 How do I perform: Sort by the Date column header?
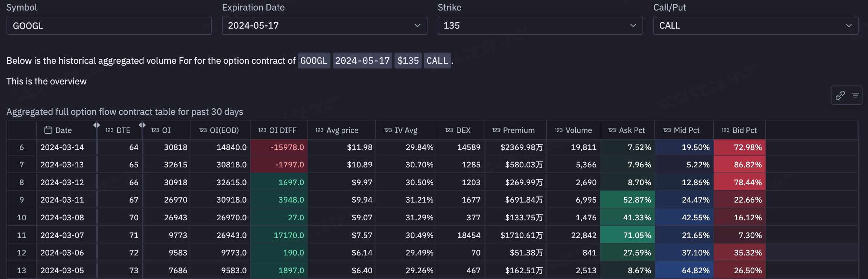click(66, 130)
